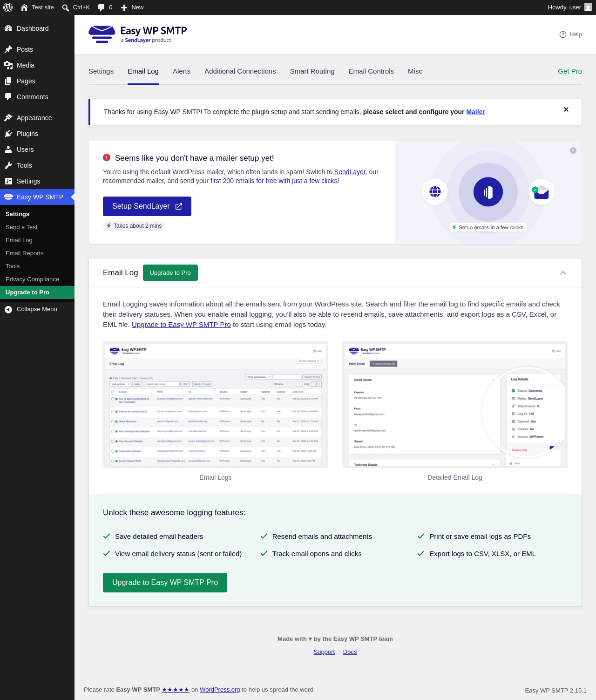Close the SendLayer promo banner
Viewport: 596px width, 700px height.
573,150
